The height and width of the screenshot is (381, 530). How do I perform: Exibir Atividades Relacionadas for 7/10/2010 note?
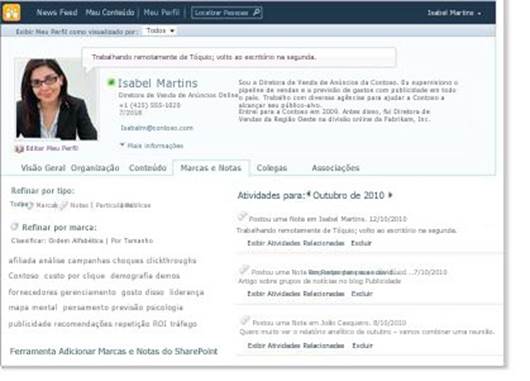(296, 293)
